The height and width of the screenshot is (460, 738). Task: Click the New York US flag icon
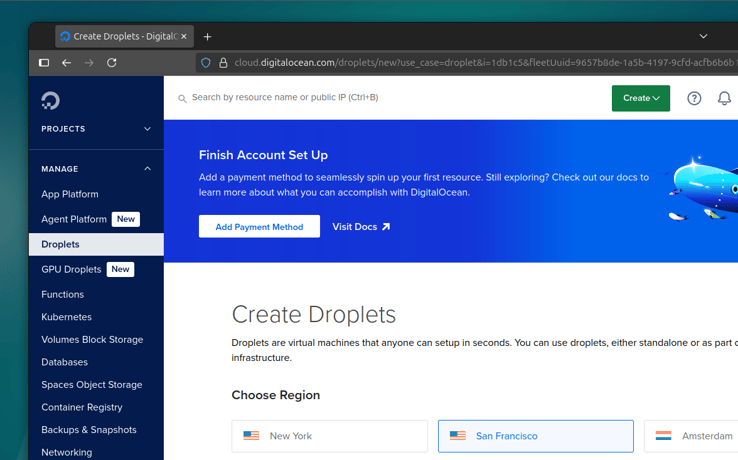(251, 436)
